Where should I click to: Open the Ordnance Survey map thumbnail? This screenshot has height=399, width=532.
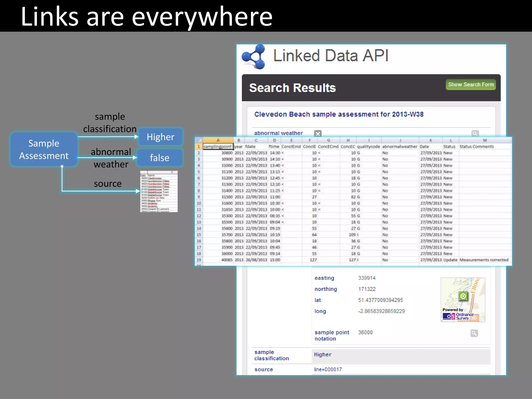pyautogui.click(x=463, y=300)
